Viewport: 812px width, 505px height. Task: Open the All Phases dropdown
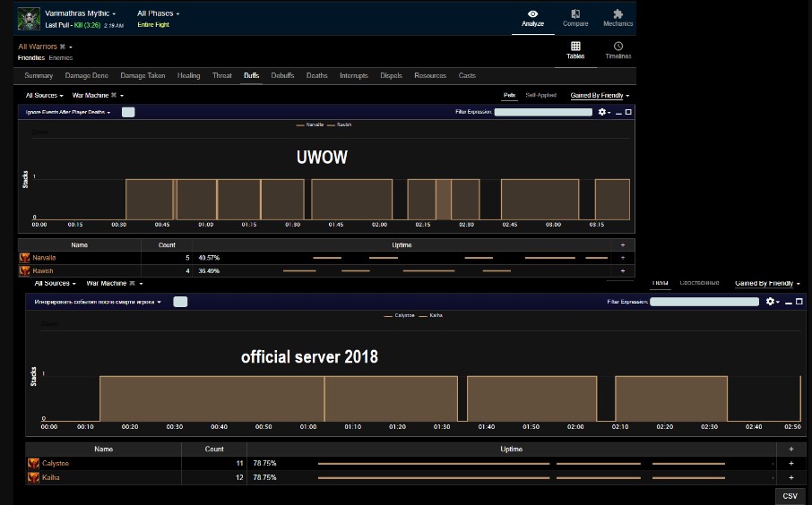(x=158, y=14)
